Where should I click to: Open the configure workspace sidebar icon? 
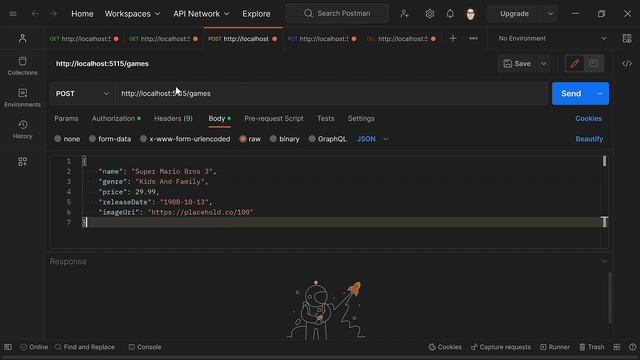[x=22, y=162]
